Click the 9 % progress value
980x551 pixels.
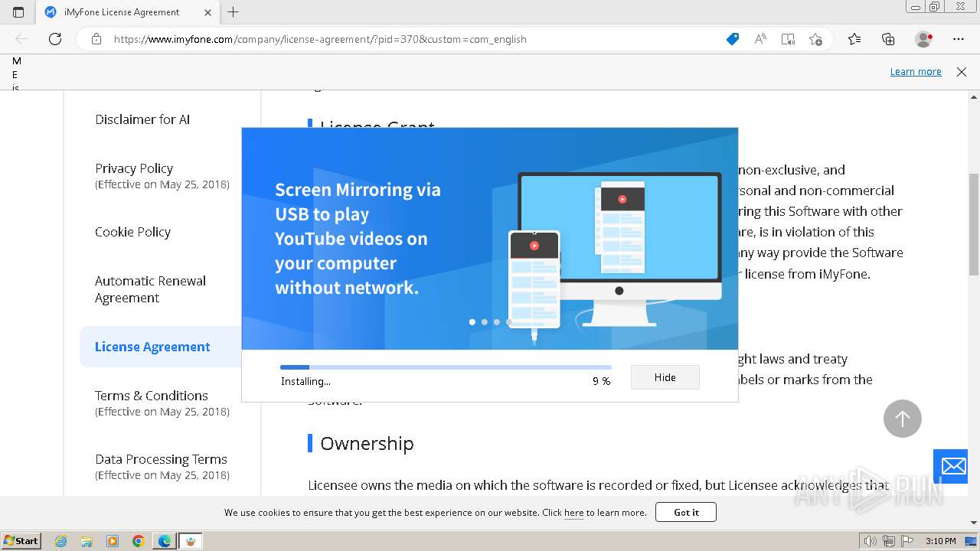tap(601, 381)
